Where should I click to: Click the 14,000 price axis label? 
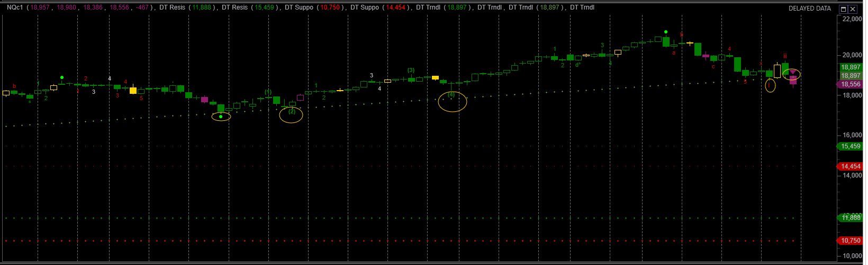[852, 175]
